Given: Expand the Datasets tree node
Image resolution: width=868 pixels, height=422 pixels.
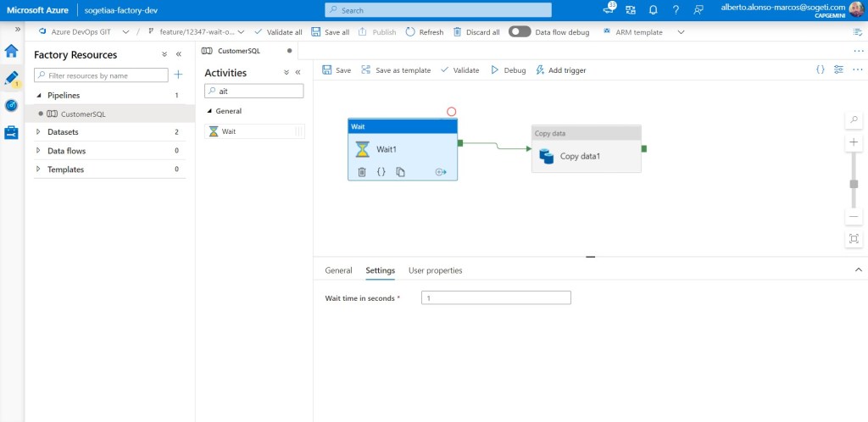Looking at the screenshot, I should [39, 132].
